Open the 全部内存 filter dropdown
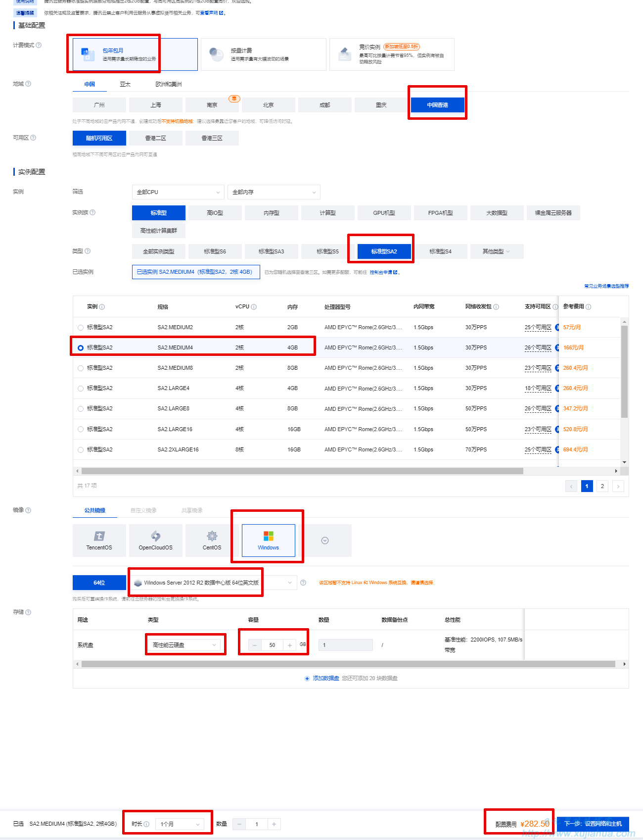The image size is (643, 840). tap(274, 192)
